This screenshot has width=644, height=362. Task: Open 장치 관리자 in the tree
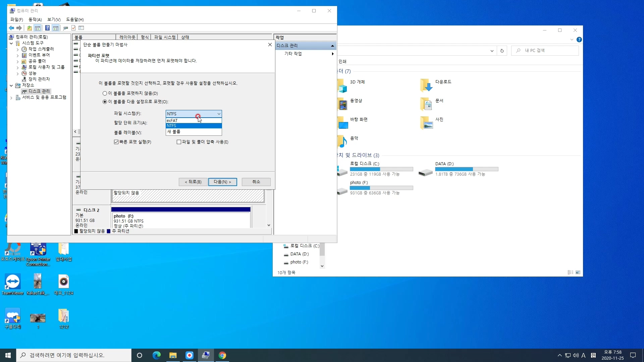point(39,79)
